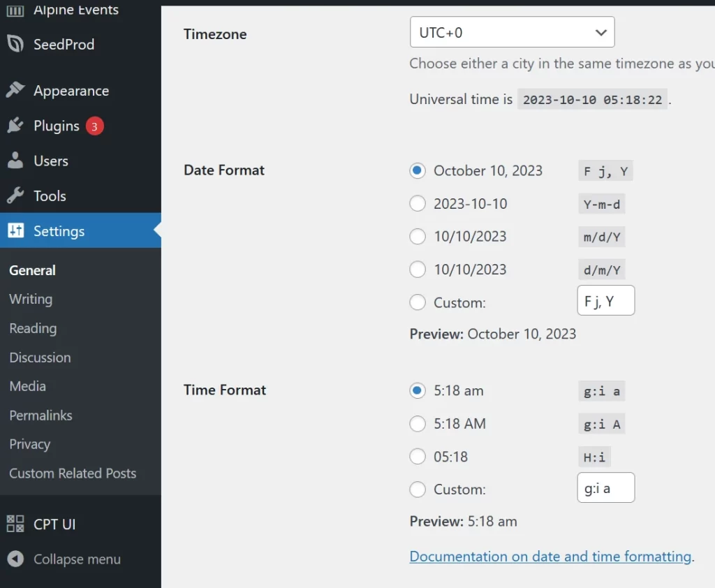715x588 pixels.
Task: Click the Tools wrench icon
Action: point(15,196)
